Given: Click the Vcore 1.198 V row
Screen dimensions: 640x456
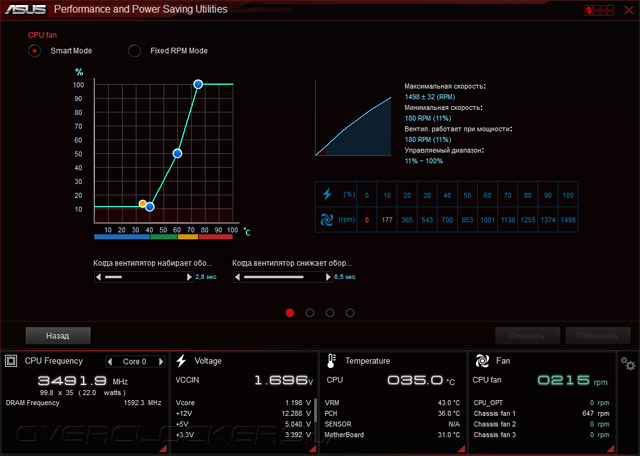Looking at the screenshot, I should pyautogui.click(x=243, y=403).
